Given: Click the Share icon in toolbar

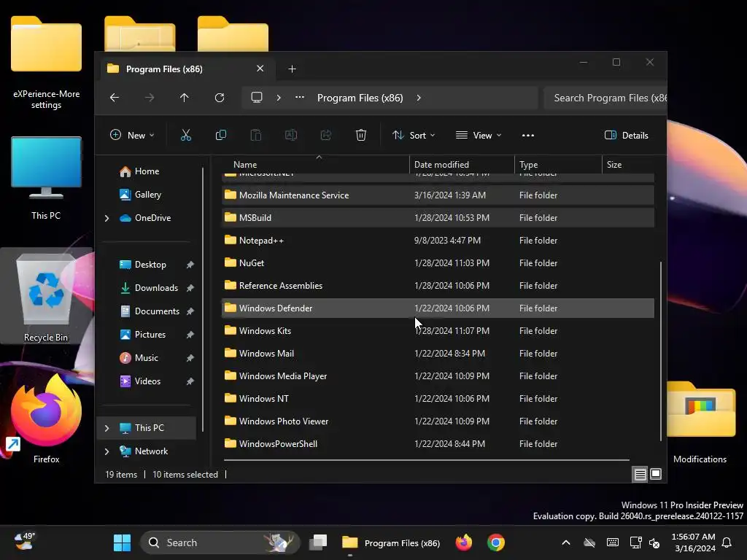Looking at the screenshot, I should pos(326,135).
